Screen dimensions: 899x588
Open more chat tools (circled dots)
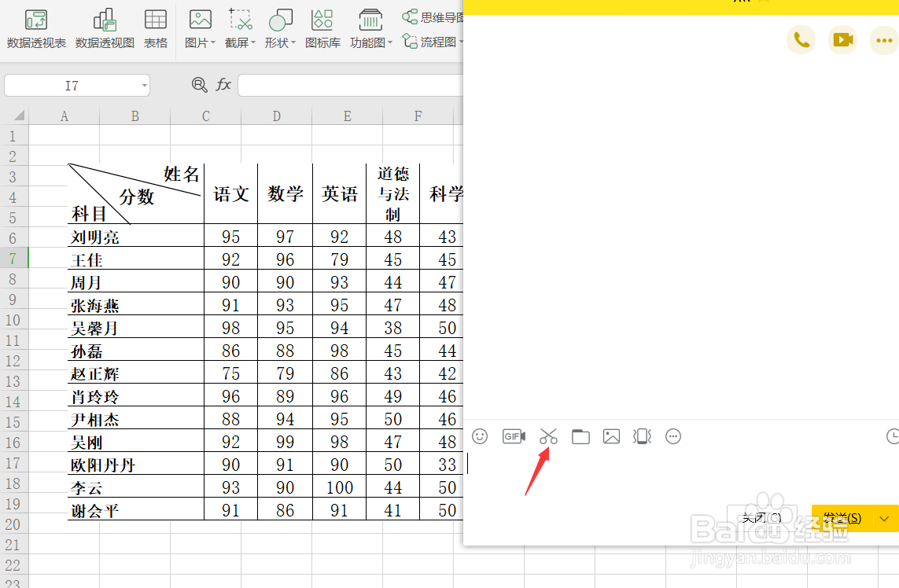[x=673, y=437]
